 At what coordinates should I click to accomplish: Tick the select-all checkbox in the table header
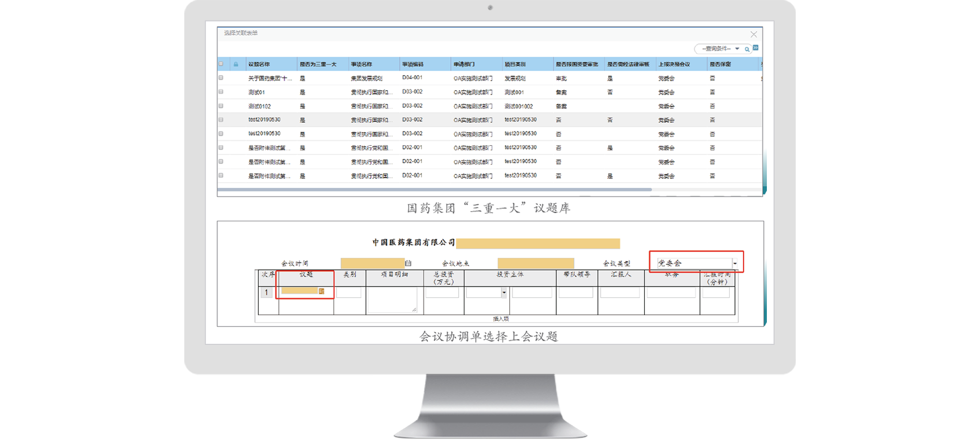point(221,64)
